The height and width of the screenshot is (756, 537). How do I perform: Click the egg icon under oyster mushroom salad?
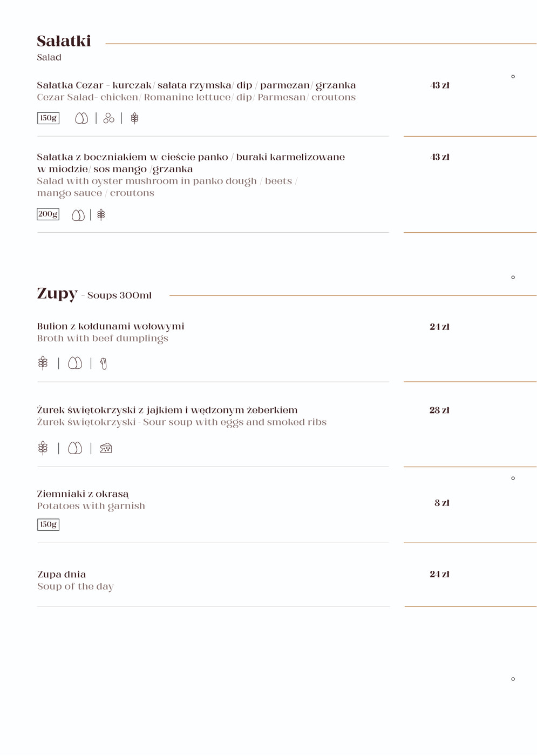(78, 215)
